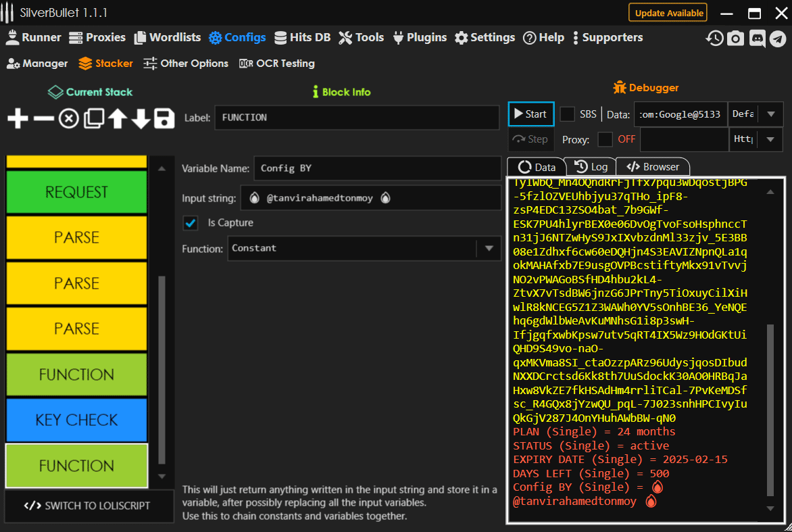The height and width of the screenshot is (532, 792).
Task: Take screenshot using the camera icon
Action: 735,39
